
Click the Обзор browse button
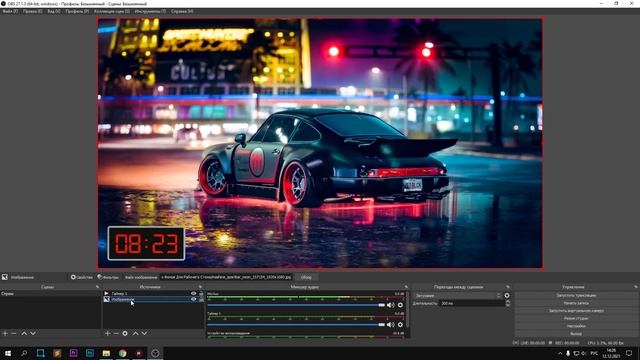point(306,277)
